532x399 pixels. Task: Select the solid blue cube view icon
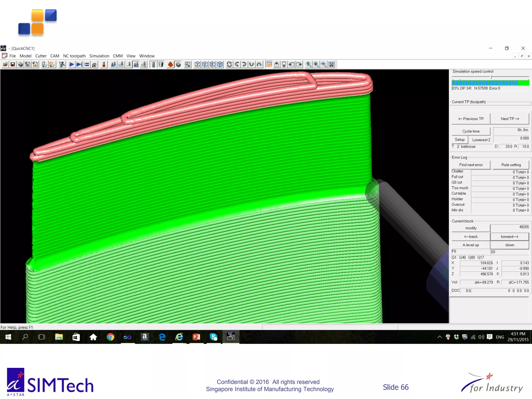point(220,64)
